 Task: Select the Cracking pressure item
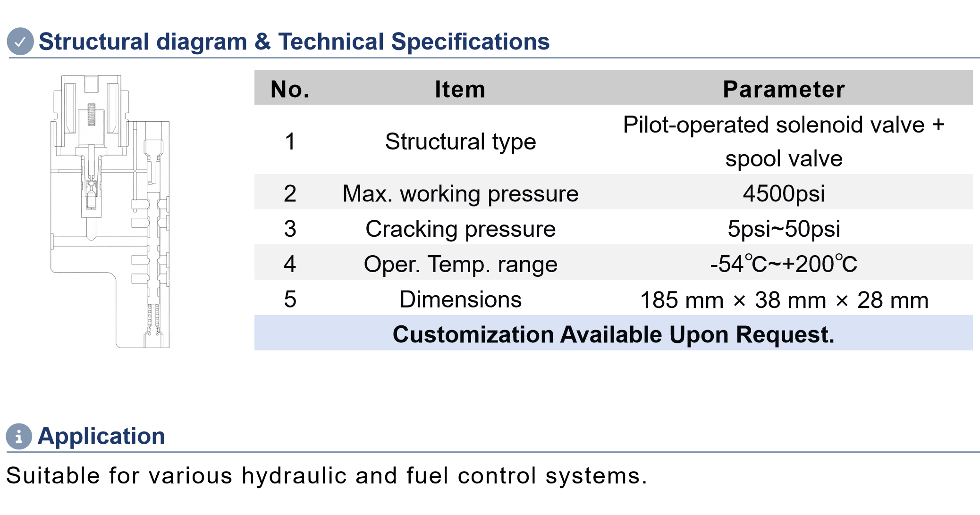(x=460, y=229)
